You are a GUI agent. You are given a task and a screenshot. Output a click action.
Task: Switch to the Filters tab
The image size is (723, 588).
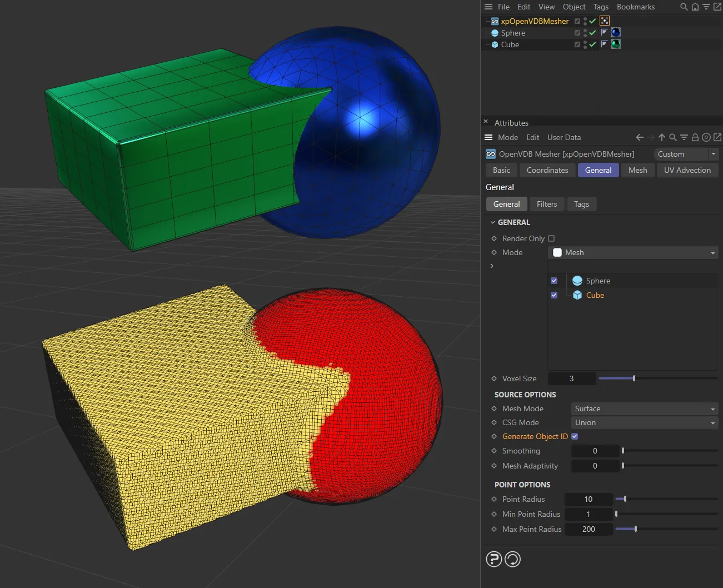tap(546, 204)
